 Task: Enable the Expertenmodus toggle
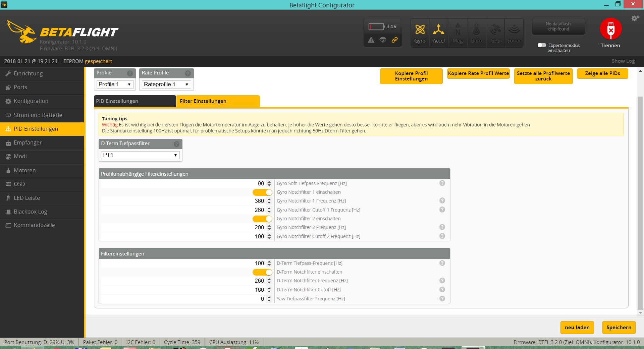541,45
